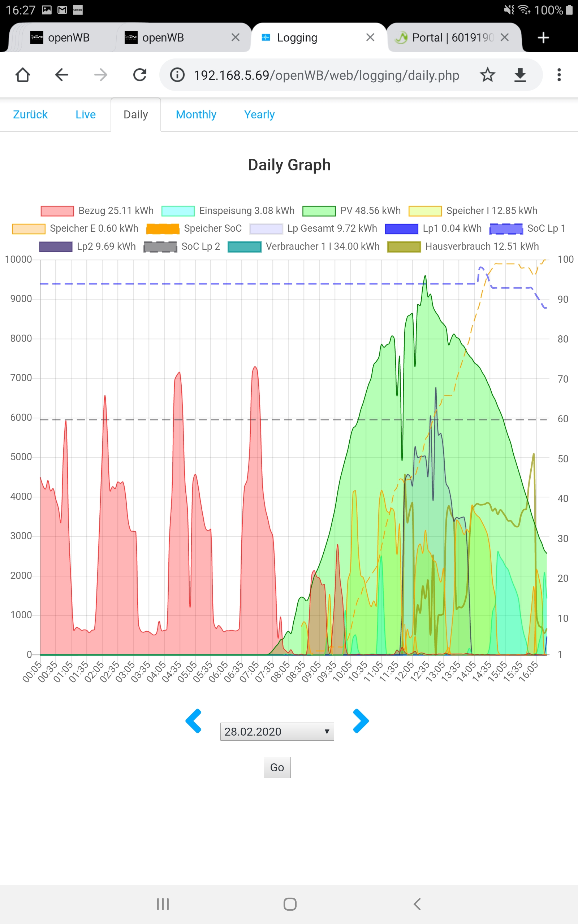Toggle Speicher I 12.85 kWh dataset
Screen dimensions: 578x924
[x=473, y=211]
